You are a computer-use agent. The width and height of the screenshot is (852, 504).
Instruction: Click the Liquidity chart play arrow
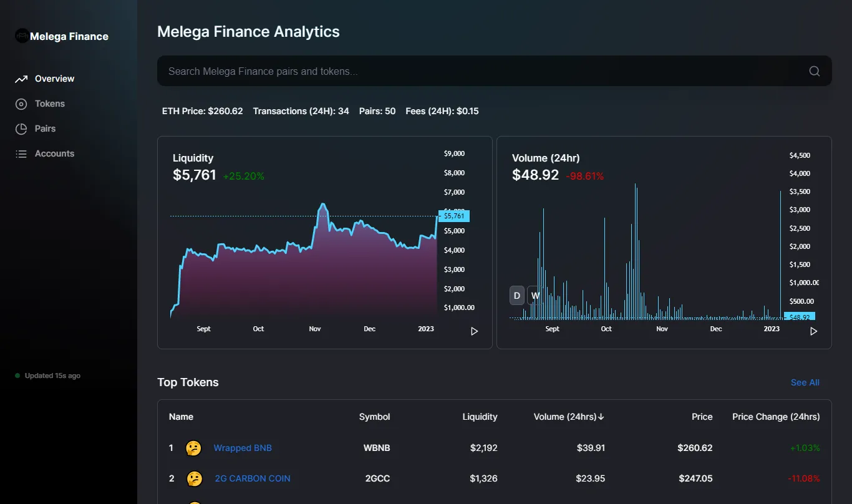(x=474, y=331)
